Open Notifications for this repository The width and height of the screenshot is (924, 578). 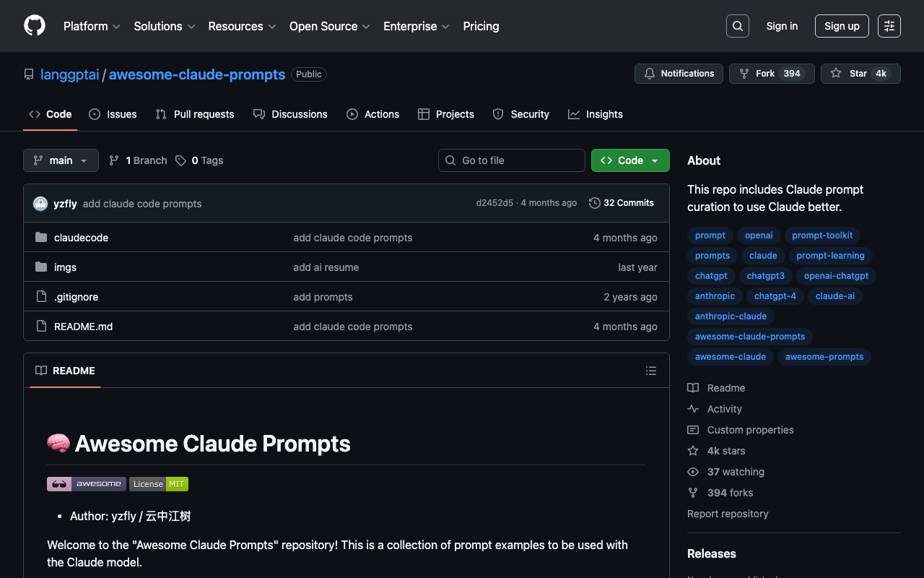(x=679, y=74)
